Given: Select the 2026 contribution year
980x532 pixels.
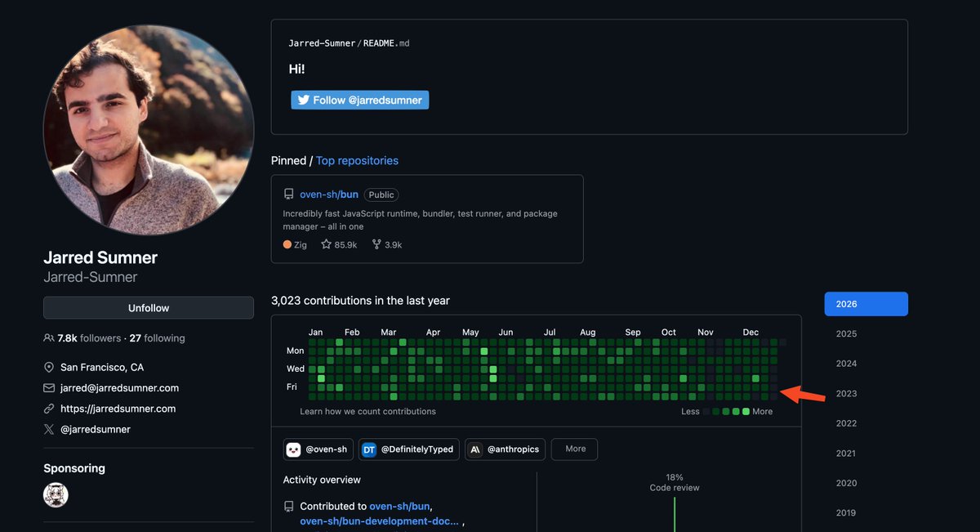Looking at the screenshot, I should pos(866,304).
